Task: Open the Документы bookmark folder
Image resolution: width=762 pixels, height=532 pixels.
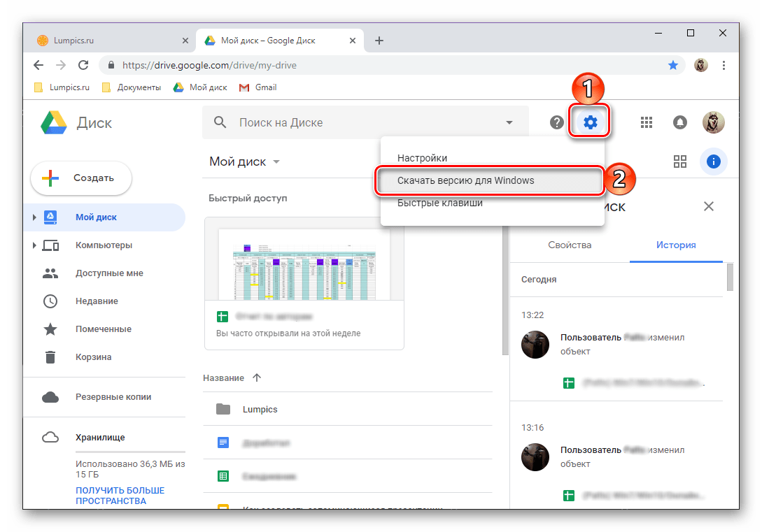Action: [132, 87]
